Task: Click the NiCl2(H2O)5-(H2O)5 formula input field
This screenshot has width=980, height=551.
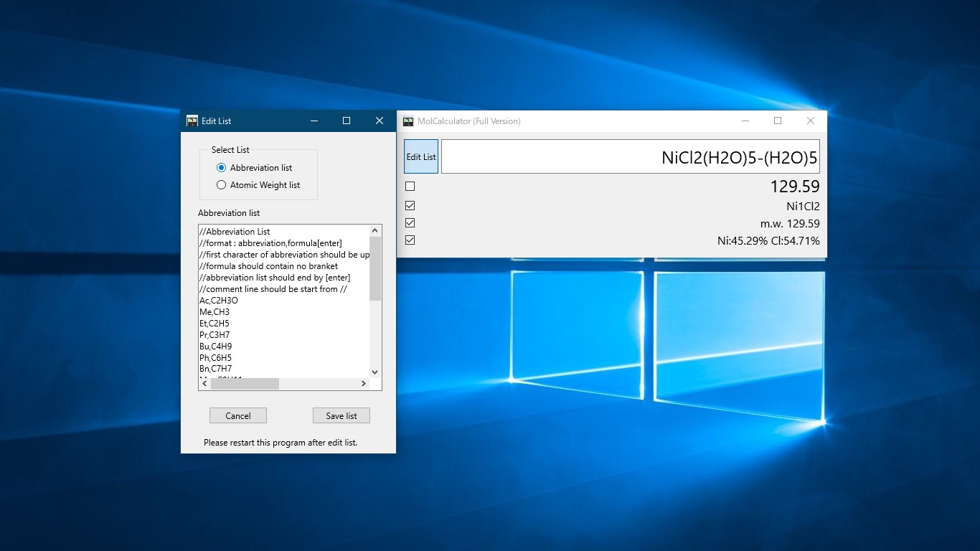Action: (x=631, y=156)
